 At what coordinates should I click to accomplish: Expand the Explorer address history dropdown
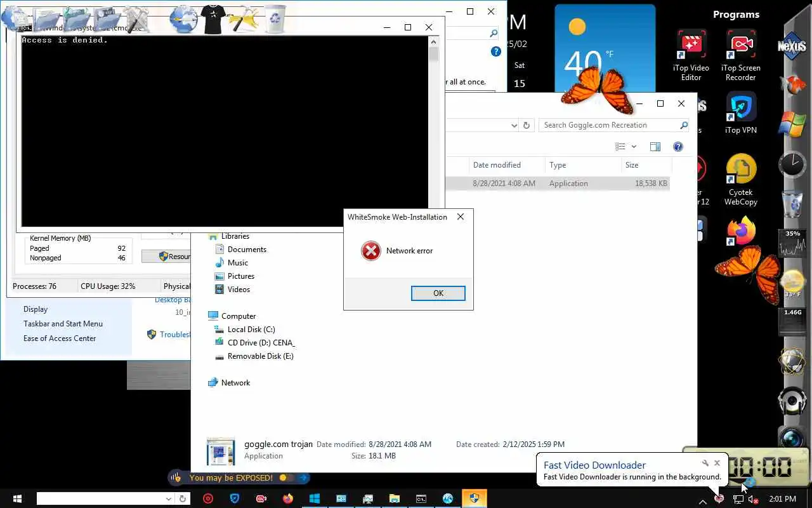coord(514,126)
